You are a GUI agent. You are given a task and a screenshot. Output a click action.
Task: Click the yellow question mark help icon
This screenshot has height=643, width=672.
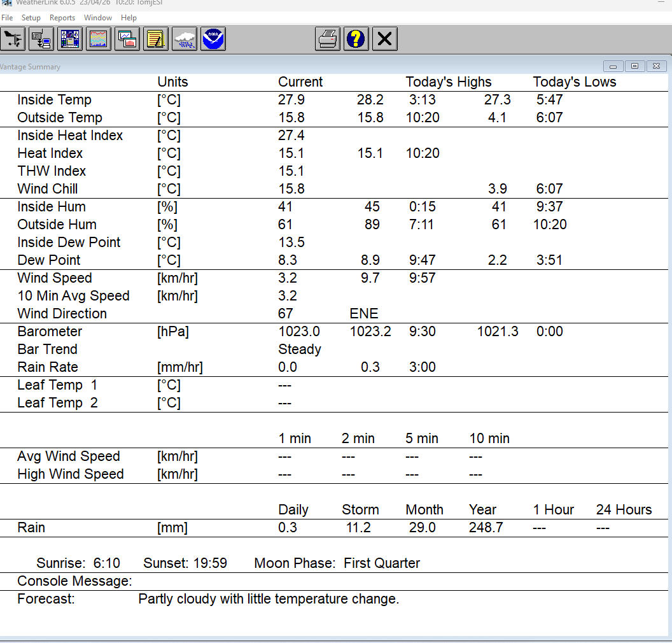[x=356, y=39]
